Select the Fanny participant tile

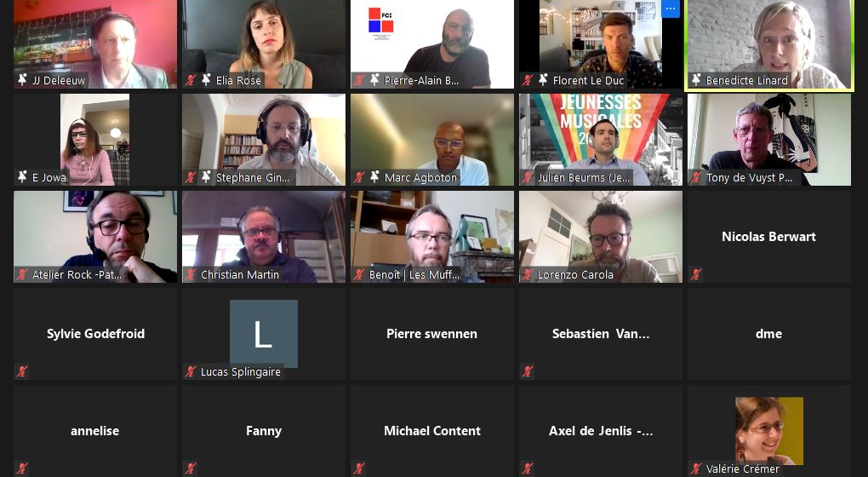pos(264,430)
